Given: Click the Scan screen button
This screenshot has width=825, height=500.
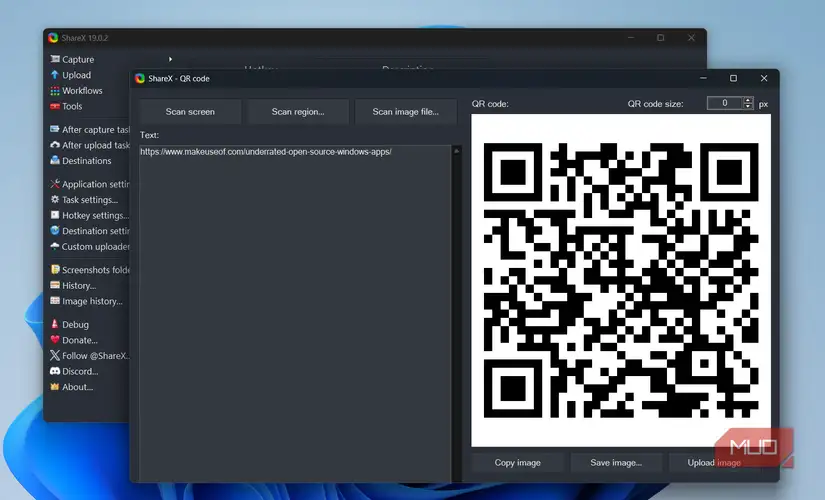Looking at the screenshot, I should (x=190, y=112).
